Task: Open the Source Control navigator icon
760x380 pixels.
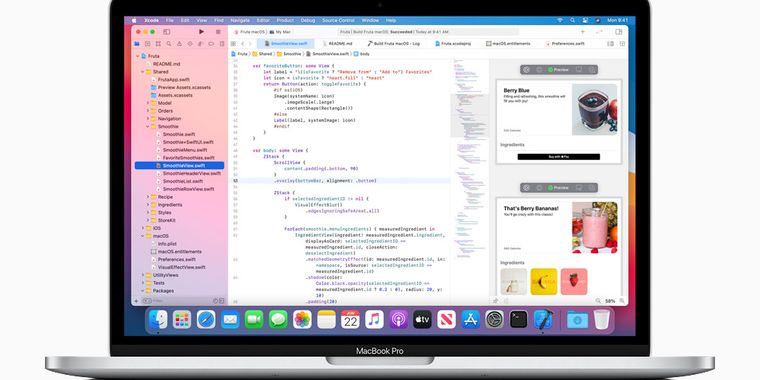Action: click(147, 44)
